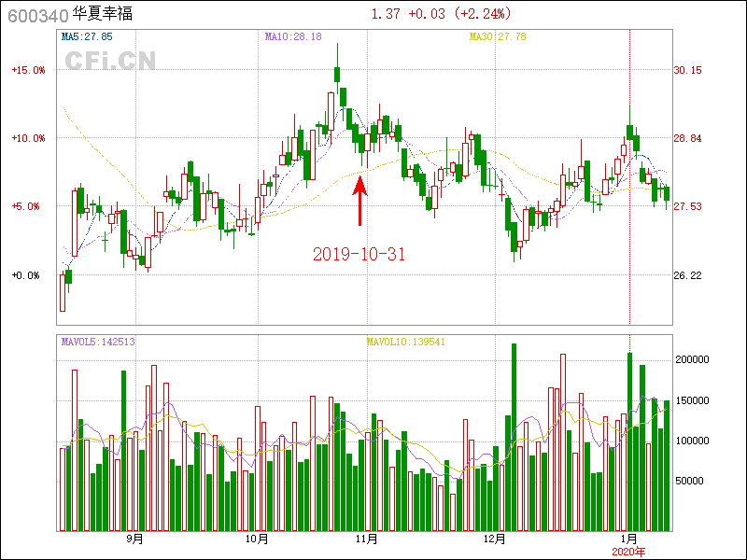Click the MA30:27.78 indicator label
Screen dimensions: 747x560
click(498, 36)
